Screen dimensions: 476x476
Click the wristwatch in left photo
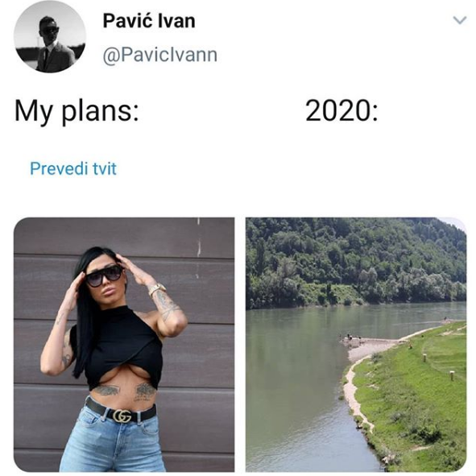(x=156, y=288)
